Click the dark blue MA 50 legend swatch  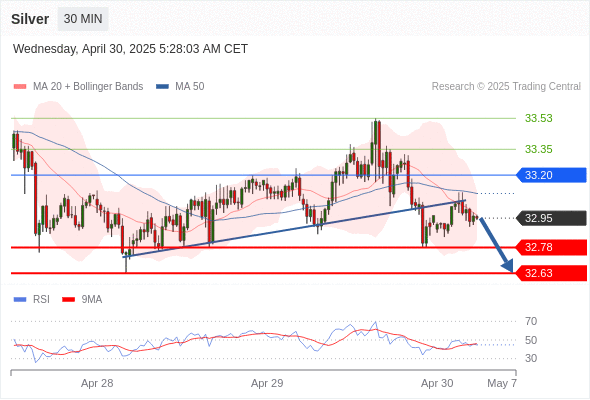click(x=162, y=87)
